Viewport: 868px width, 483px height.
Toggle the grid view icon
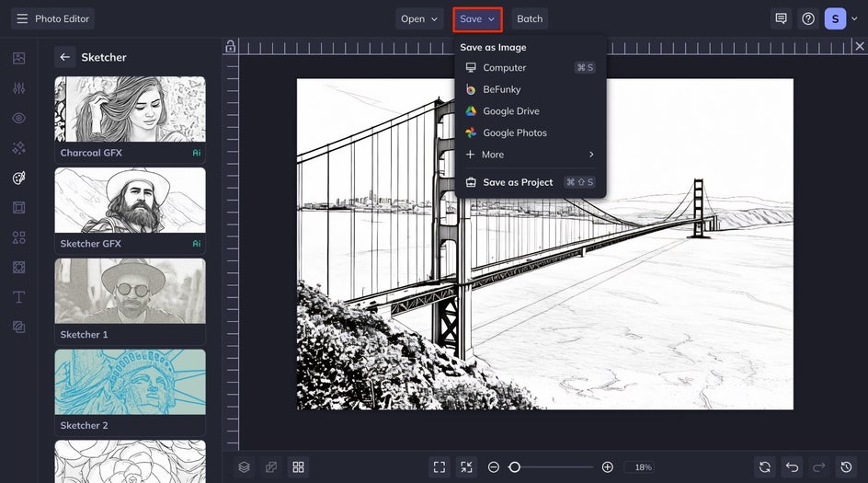298,467
